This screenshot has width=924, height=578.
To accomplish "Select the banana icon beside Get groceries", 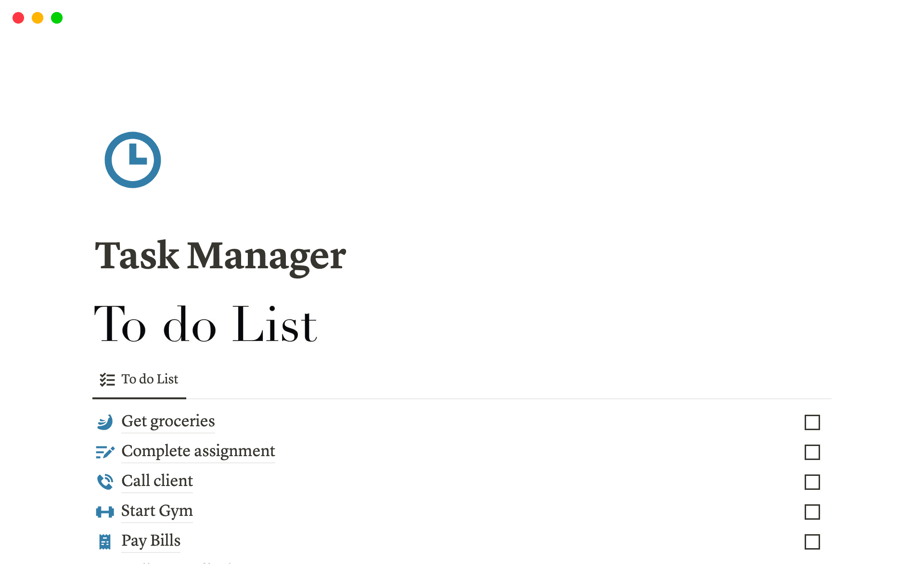I will [x=105, y=422].
